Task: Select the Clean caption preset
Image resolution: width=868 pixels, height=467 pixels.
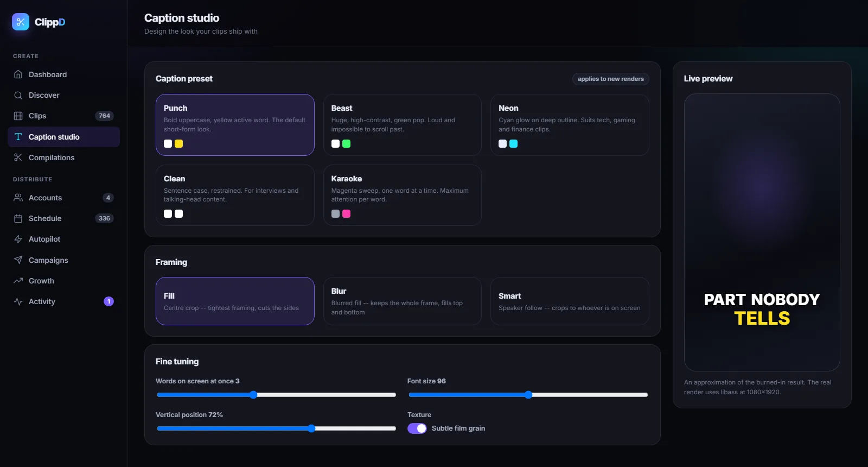Action: tap(235, 195)
